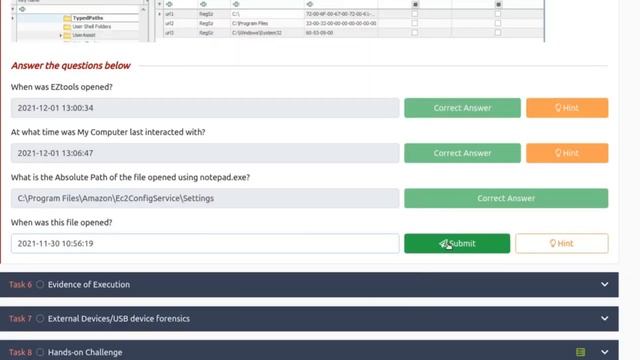Image resolution: width=640 pixels, height=360 pixels.
Task: Expand Task 8 Hands-on Challenge chevron
Action: pyautogui.click(x=604, y=352)
